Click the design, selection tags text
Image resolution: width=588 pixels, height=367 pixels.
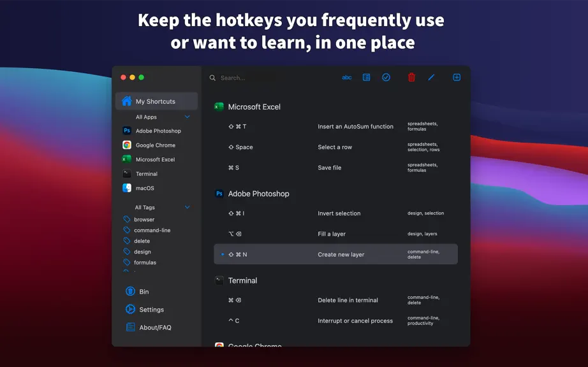(x=425, y=213)
